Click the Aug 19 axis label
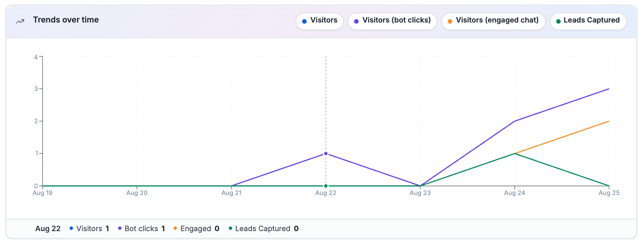Viewport: 644px width, 246px height. 43,193
